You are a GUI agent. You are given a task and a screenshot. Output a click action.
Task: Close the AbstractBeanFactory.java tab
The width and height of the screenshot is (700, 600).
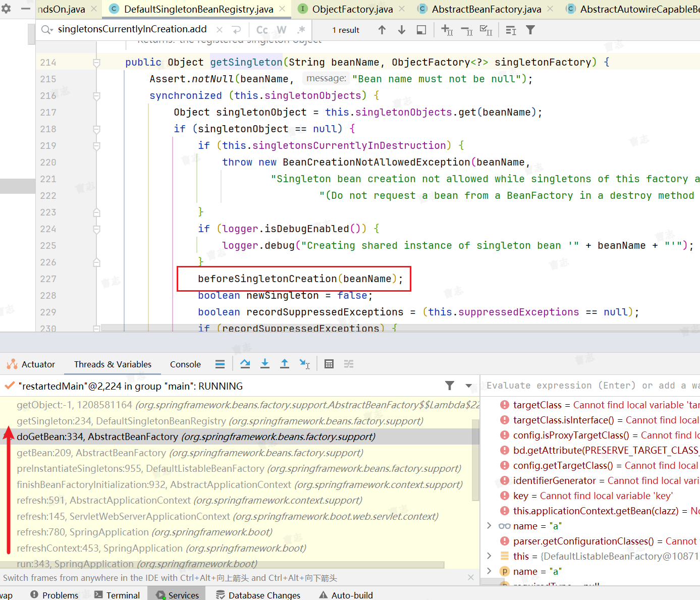click(550, 9)
